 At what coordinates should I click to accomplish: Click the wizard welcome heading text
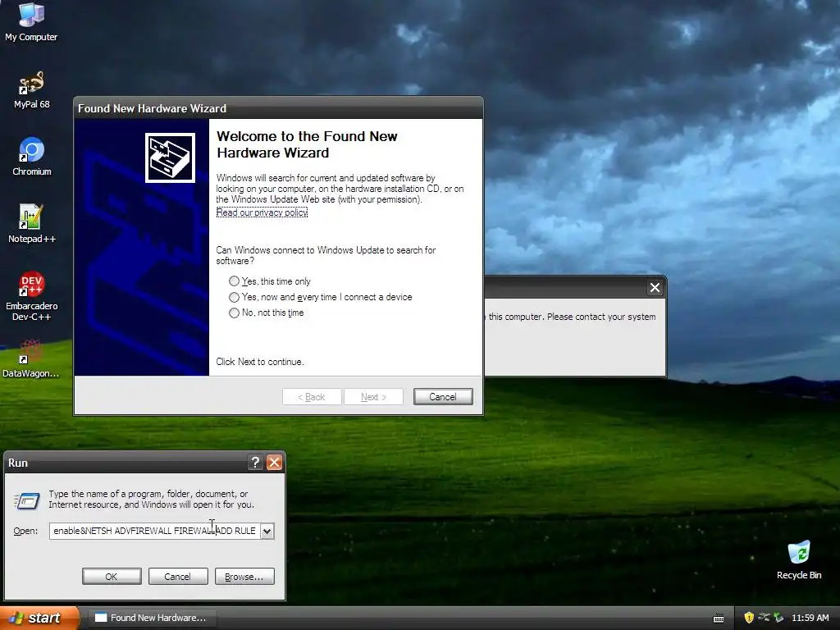(x=307, y=144)
